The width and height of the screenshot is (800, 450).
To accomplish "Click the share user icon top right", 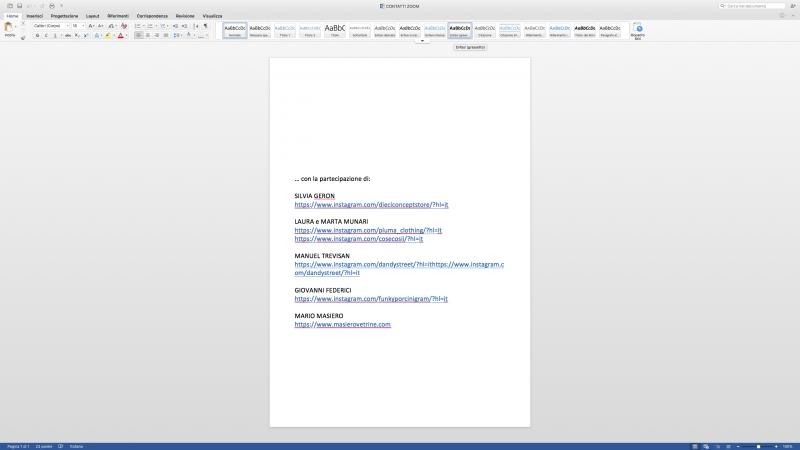I will (793, 6).
